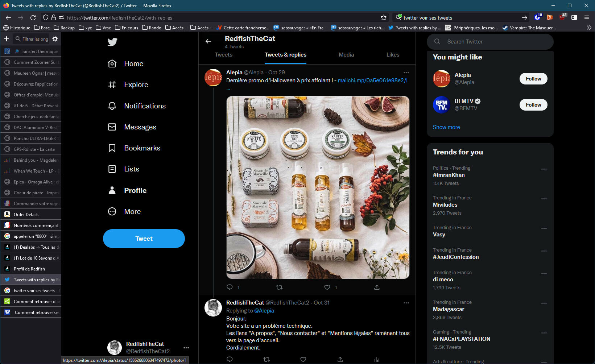Follow BFMTV in You might like
The width and height of the screenshot is (595, 364).
pyautogui.click(x=533, y=105)
